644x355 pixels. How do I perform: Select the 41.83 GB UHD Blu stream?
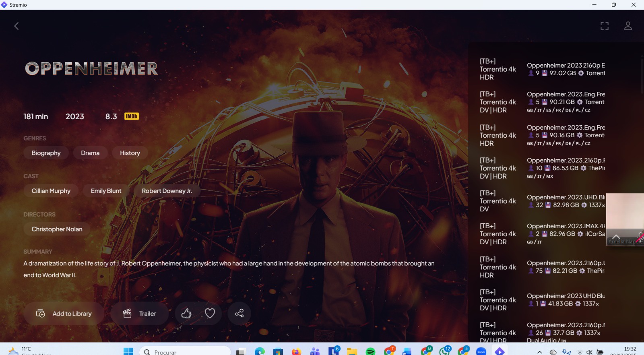pyautogui.click(x=542, y=300)
